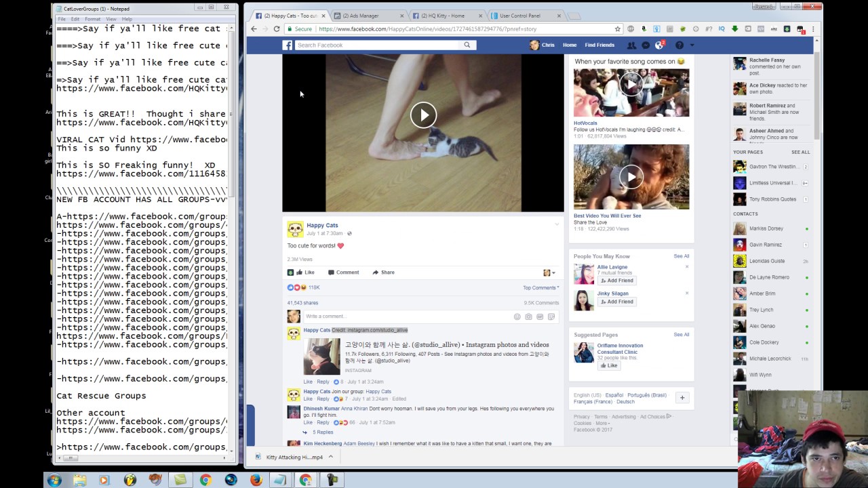
Task: Click in the Write a comment field
Action: tap(407, 317)
